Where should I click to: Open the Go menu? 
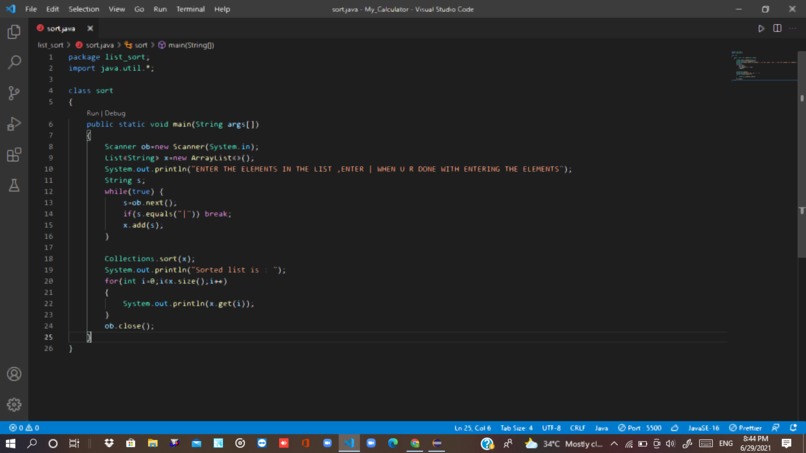click(139, 9)
